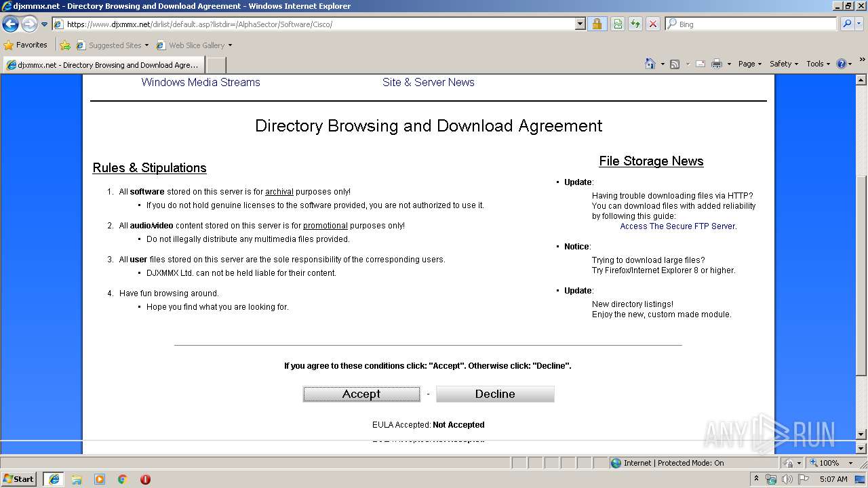Click the Decline button
Image resolution: width=868 pixels, height=488 pixels.
(495, 394)
